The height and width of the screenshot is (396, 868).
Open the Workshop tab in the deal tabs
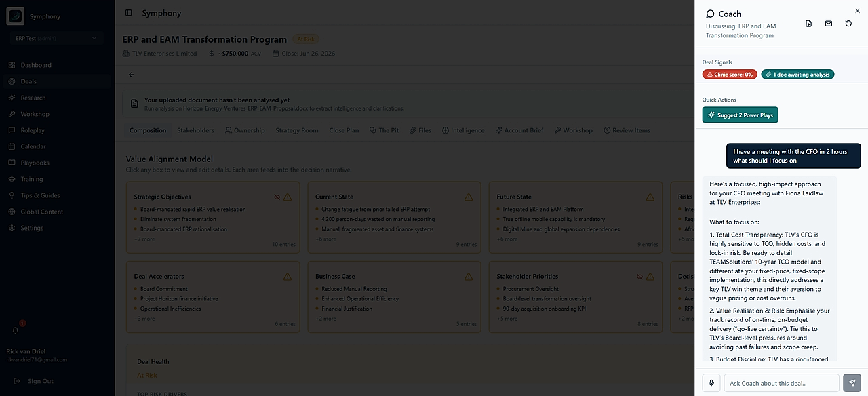573,130
